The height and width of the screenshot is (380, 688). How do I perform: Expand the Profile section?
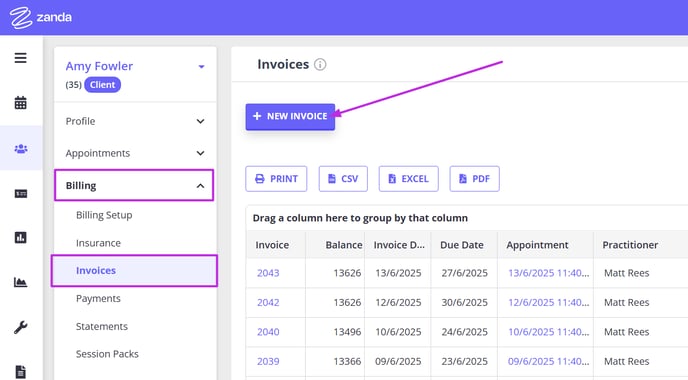tap(135, 121)
